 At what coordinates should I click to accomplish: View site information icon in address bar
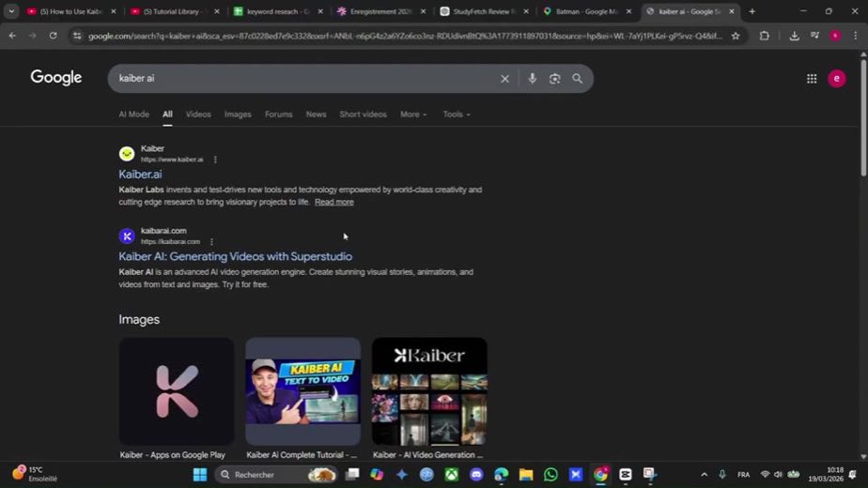coord(77,36)
